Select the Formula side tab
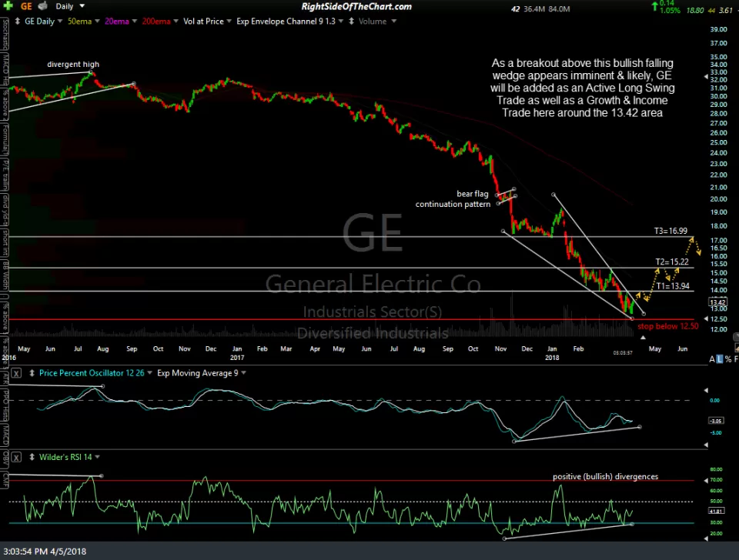The height and width of the screenshot is (560, 739). click(5, 139)
